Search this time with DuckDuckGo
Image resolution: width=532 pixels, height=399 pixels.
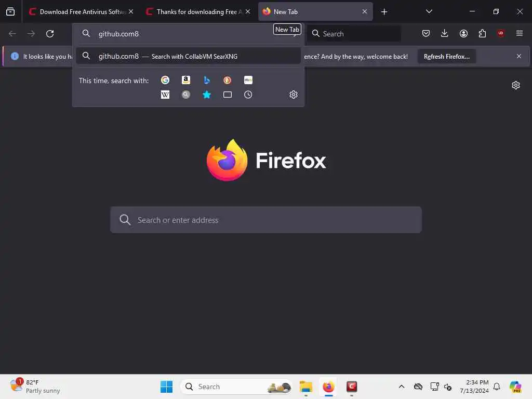228,80
